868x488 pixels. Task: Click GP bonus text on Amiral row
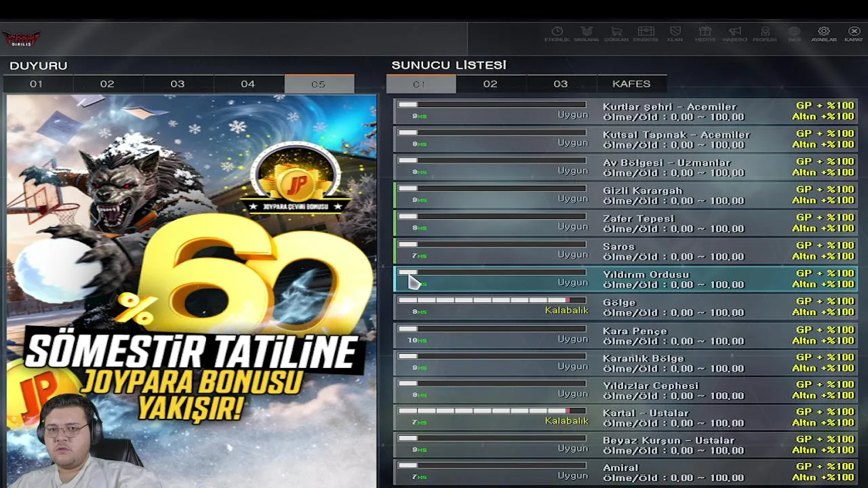click(x=825, y=467)
